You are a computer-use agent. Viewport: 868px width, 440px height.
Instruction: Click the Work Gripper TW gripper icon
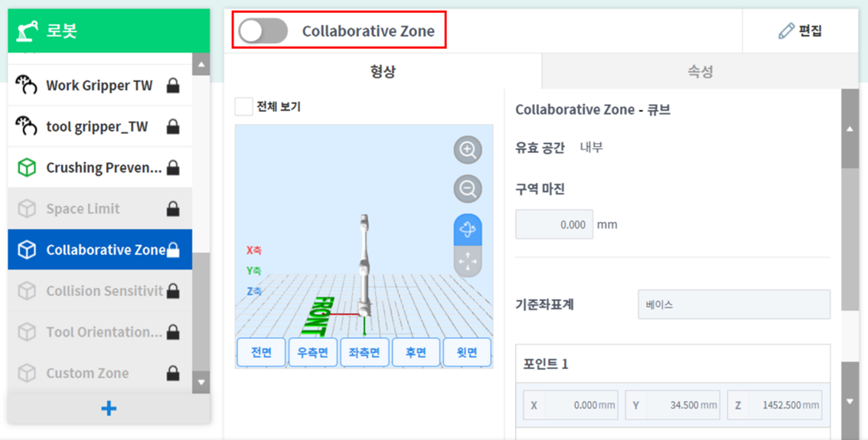[27, 85]
